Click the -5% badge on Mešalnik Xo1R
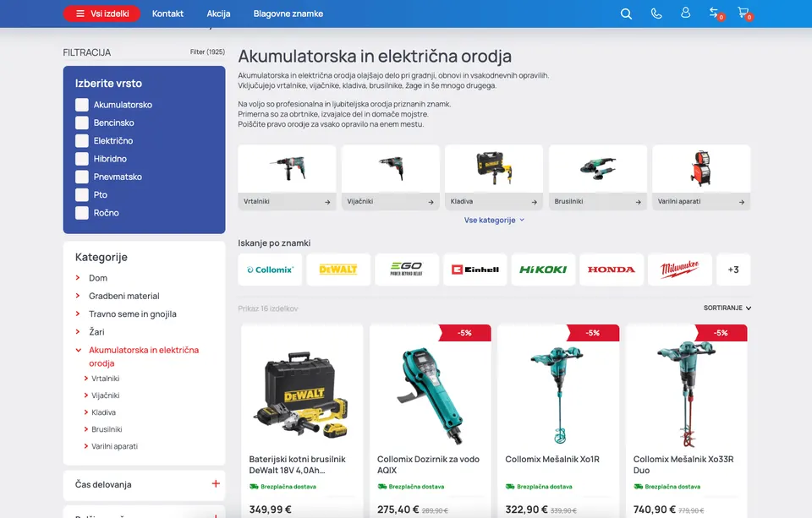This screenshot has height=518, width=812. click(x=592, y=333)
